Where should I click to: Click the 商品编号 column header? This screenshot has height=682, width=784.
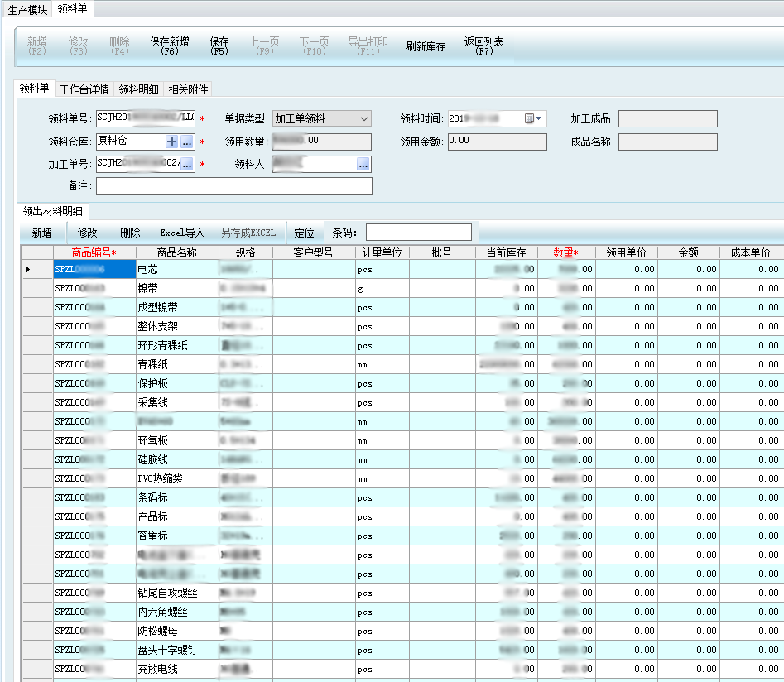pos(94,253)
